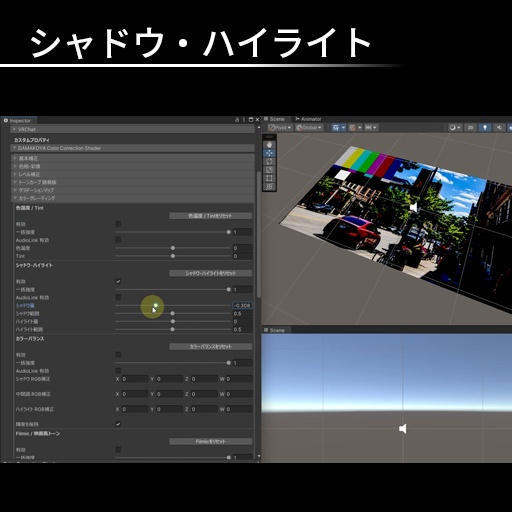
Task: Click the Inspector lock icon
Action: pyautogui.click(x=237, y=120)
